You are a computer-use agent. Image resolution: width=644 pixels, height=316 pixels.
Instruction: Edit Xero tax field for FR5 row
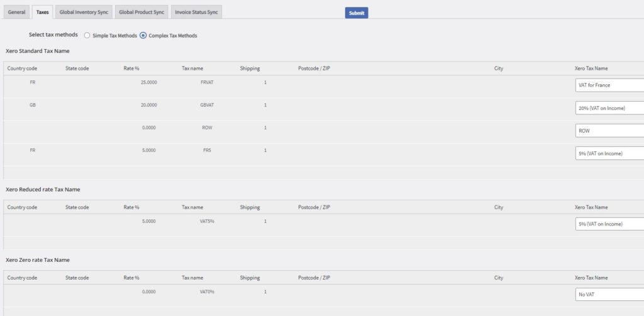(609, 153)
